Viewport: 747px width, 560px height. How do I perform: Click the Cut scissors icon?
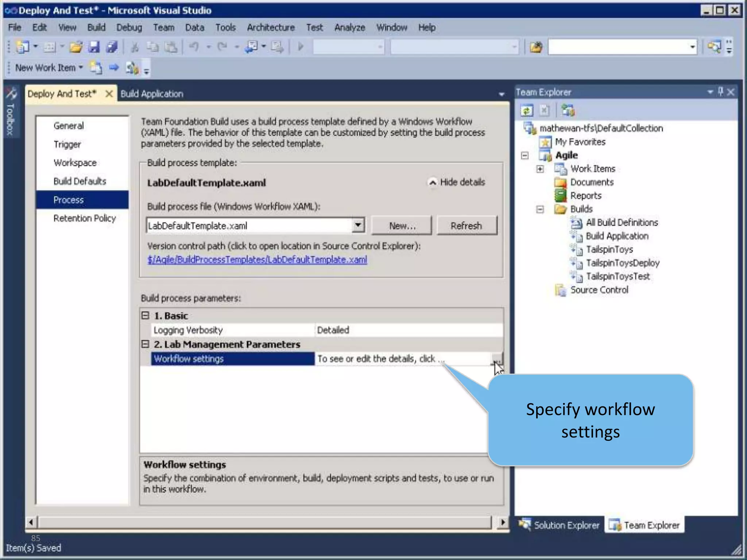click(x=135, y=47)
